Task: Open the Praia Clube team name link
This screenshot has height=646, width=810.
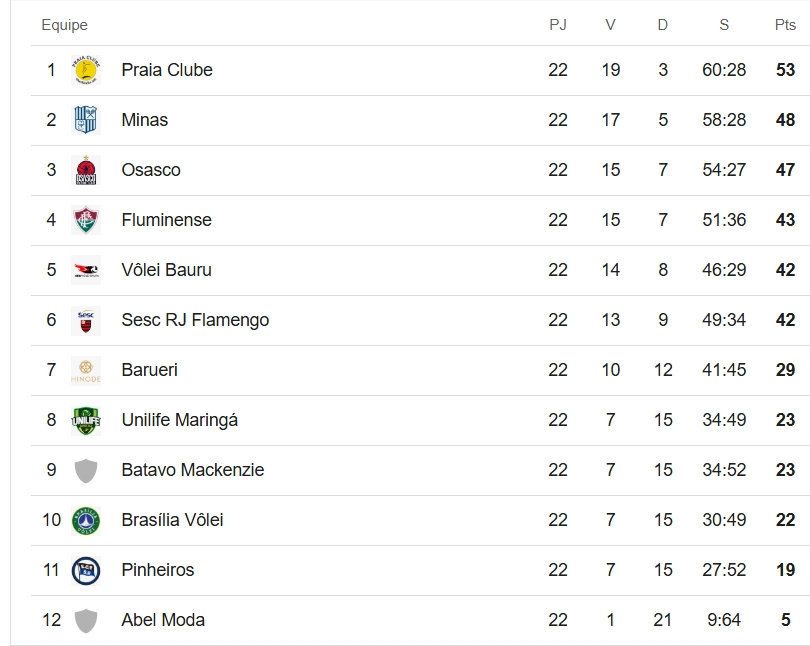Action: pos(167,70)
